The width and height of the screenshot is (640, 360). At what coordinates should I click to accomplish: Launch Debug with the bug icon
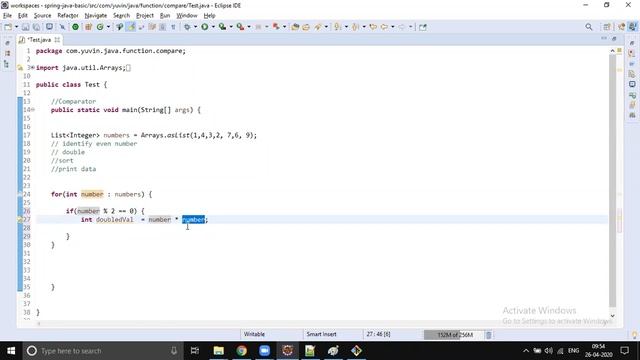point(187,27)
